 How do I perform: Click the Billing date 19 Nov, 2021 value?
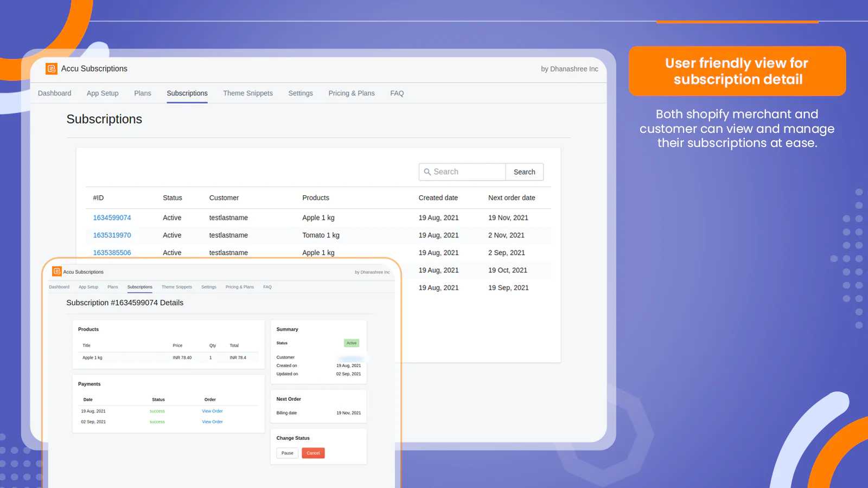(348, 413)
